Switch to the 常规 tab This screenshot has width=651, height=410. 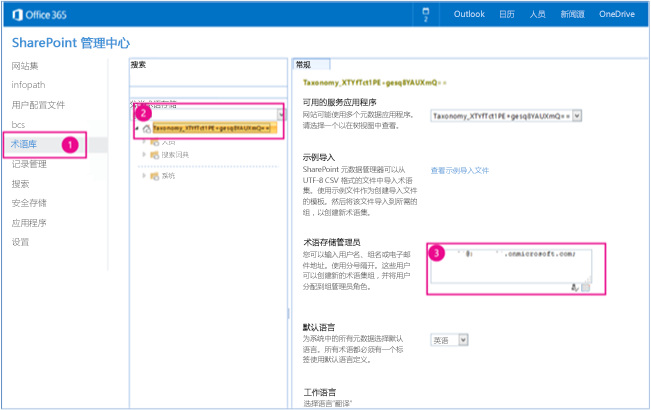(311, 64)
